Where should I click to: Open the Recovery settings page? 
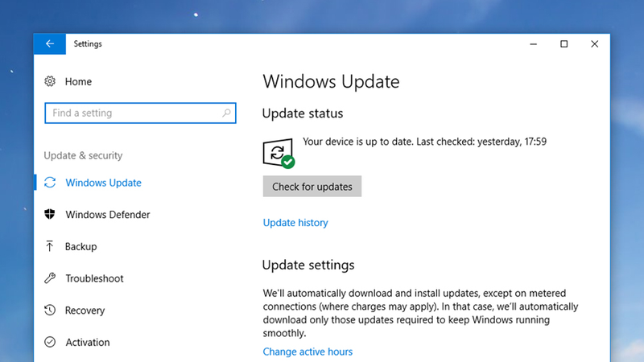(85, 311)
